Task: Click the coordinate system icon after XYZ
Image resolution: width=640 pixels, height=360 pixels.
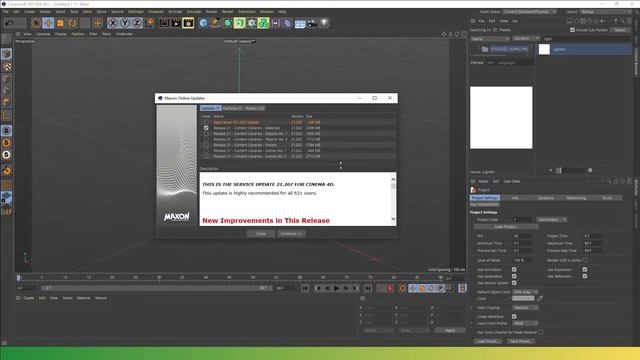Action: 149,23
